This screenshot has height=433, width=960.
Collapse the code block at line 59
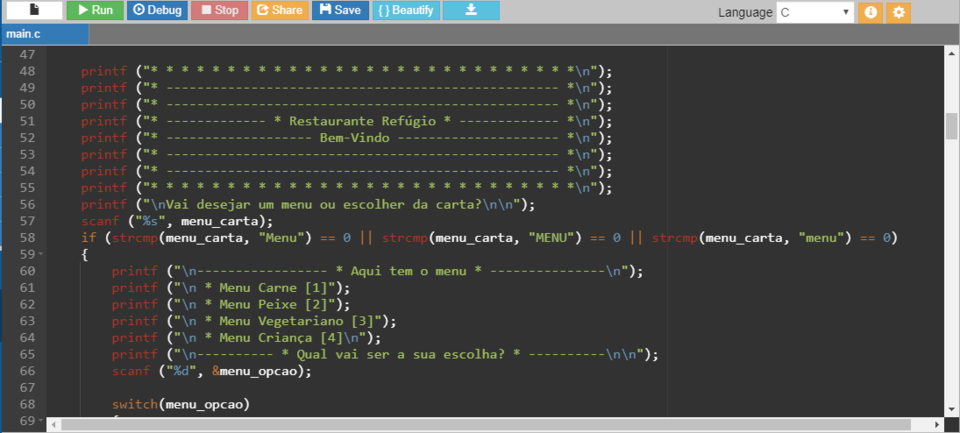tap(41, 255)
